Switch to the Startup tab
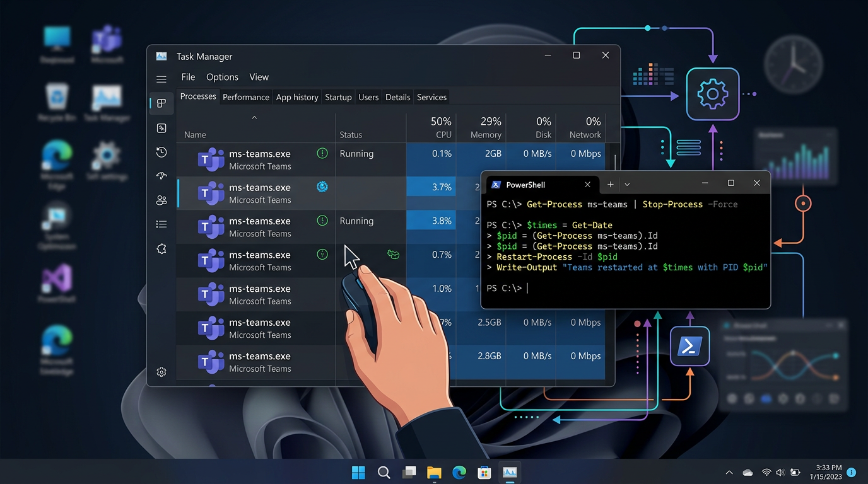The image size is (868, 484). (x=338, y=97)
